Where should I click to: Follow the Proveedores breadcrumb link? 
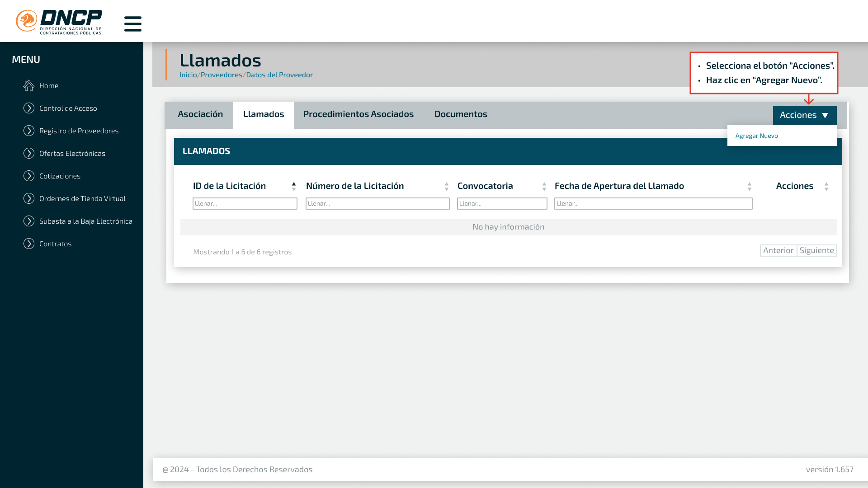coord(222,75)
